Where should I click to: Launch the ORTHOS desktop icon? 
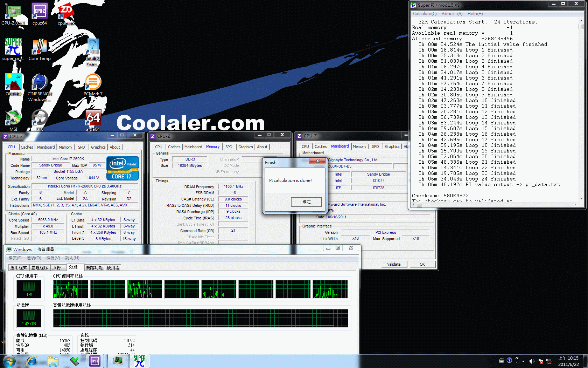13,85
